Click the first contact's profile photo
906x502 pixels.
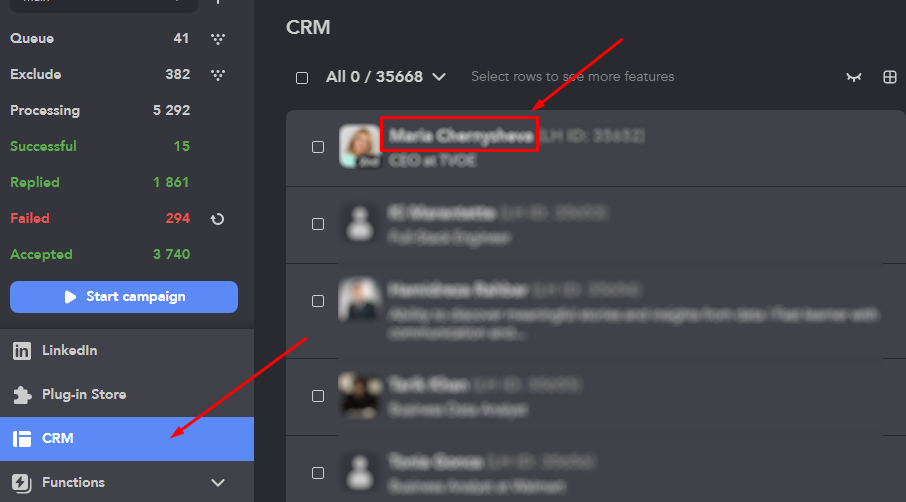tap(359, 146)
